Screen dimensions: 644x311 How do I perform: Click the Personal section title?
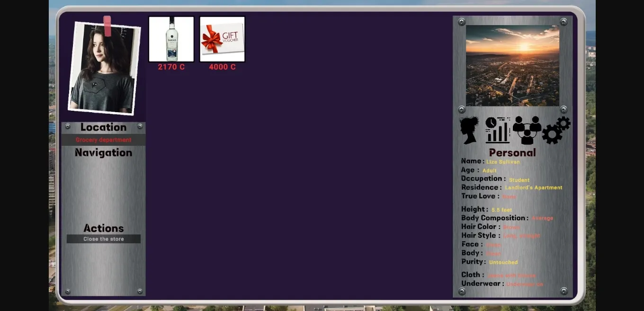tap(512, 153)
